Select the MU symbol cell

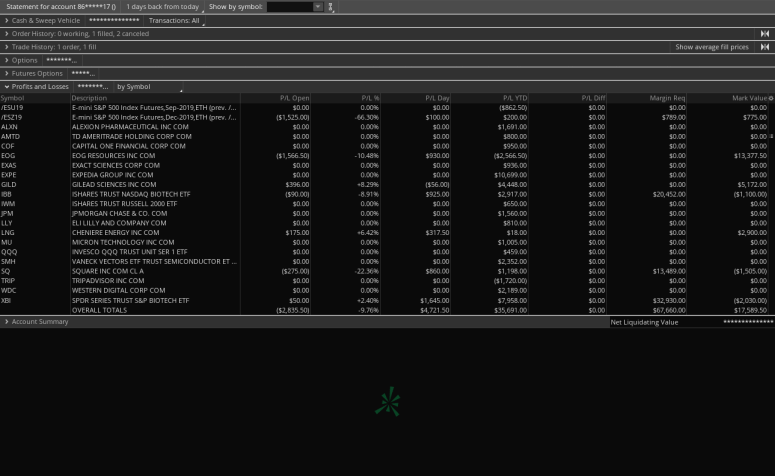(x=6, y=242)
